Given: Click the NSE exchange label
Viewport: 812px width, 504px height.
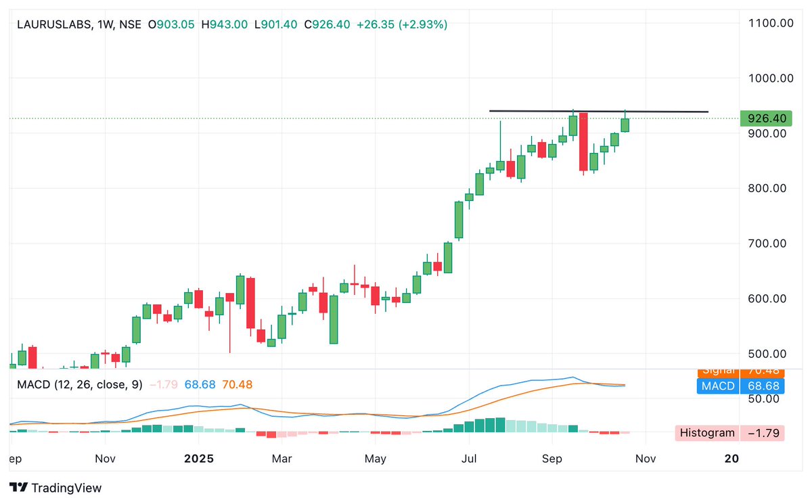Looking at the screenshot, I should tap(130, 24).
